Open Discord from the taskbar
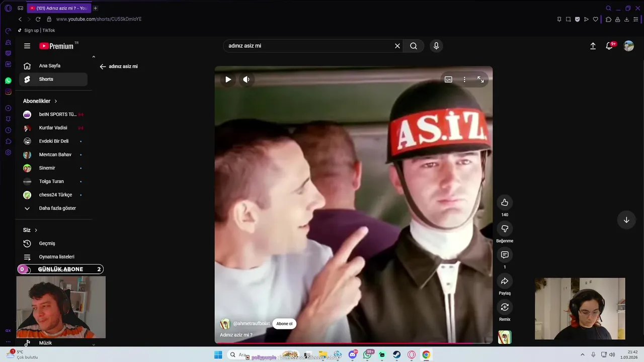Screen dimensions: 644x362 (353, 355)
